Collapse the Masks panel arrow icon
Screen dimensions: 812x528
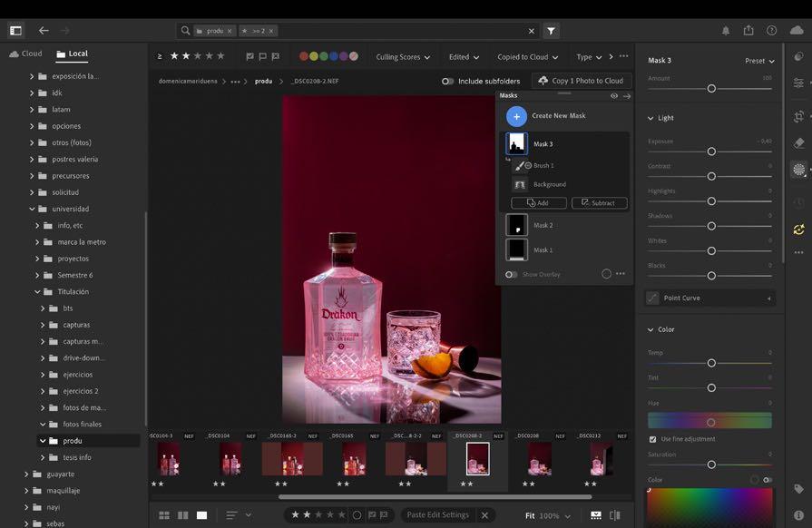pyautogui.click(x=627, y=96)
